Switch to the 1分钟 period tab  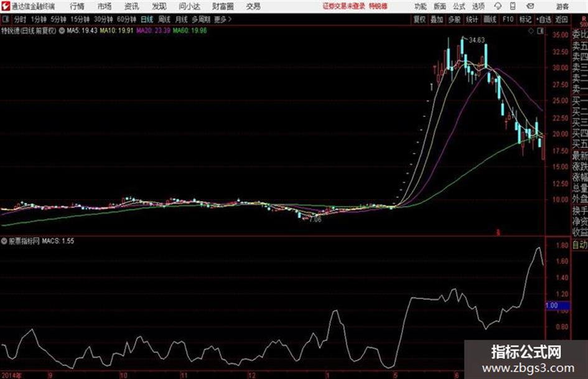point(38,19)
